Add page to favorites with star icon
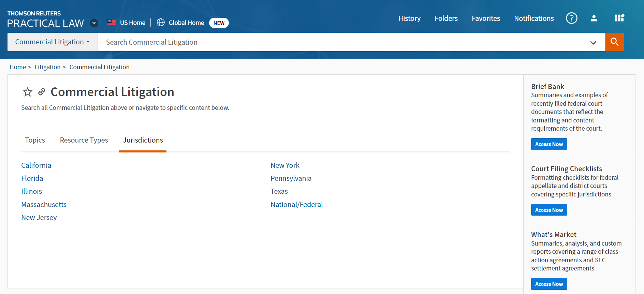This screenshot has height=294, width=644. point(28,92)
